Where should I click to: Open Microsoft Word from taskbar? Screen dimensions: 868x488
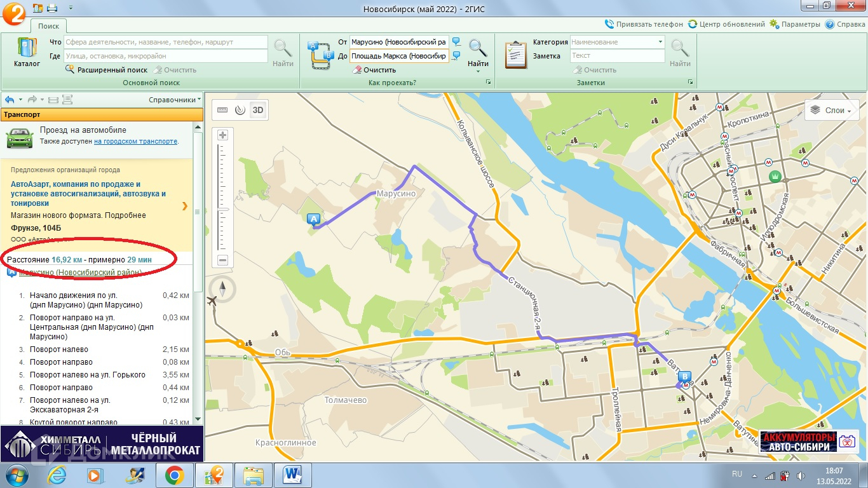293,475
